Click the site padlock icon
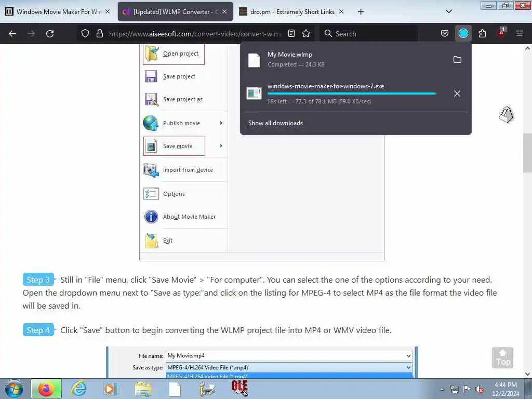The width and height of the screenshot is (532, 399). pyautogui.click(x=99, y=33)
